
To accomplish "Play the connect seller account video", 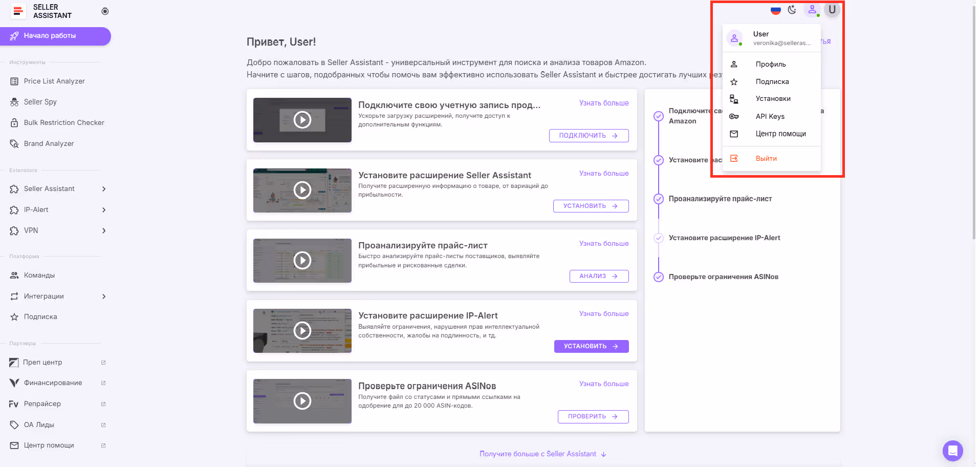I will [302, 120].
